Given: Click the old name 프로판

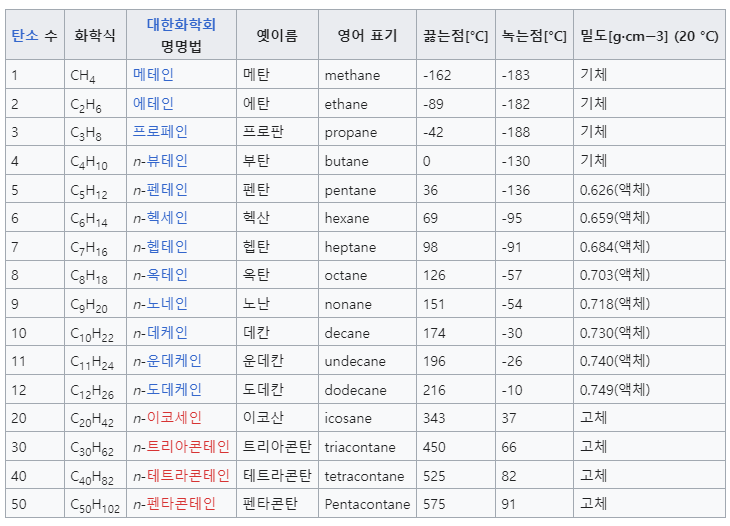Looking at the screenshot, I should click(263, 132).
